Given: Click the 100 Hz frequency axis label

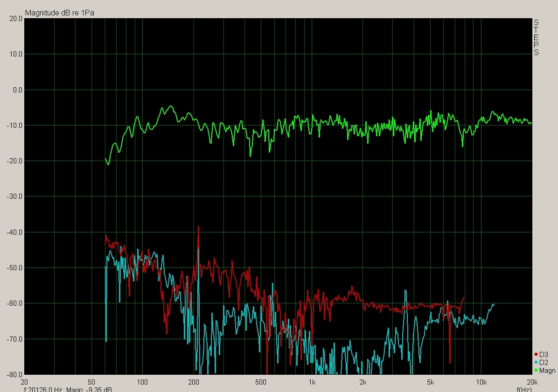Looking at the screenshot, I should [x=142, y=381].
